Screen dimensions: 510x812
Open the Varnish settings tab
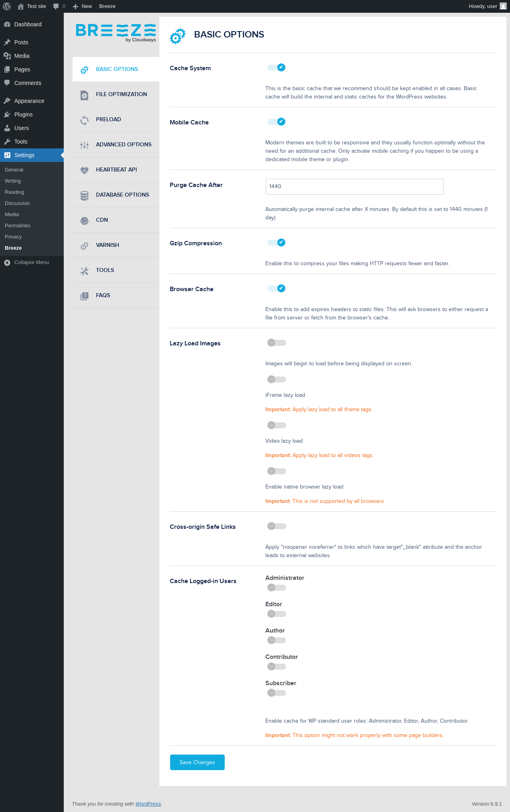tap(108, 245)
